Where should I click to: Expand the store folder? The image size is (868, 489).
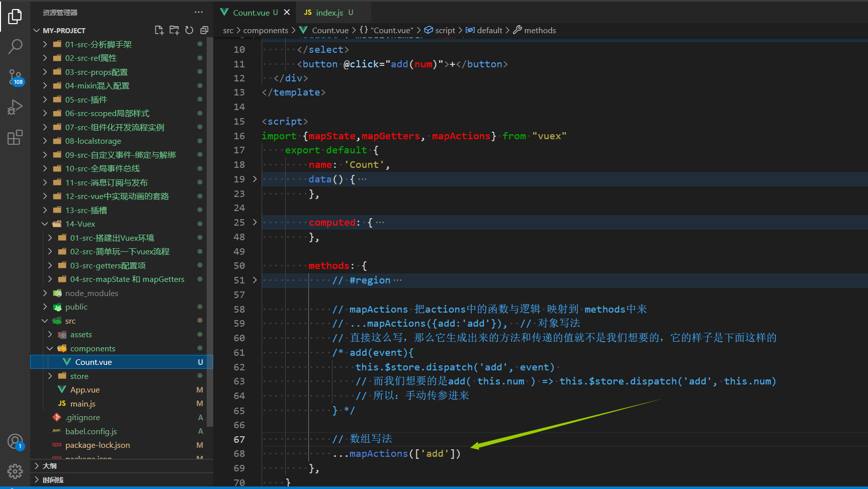(50, 376)
